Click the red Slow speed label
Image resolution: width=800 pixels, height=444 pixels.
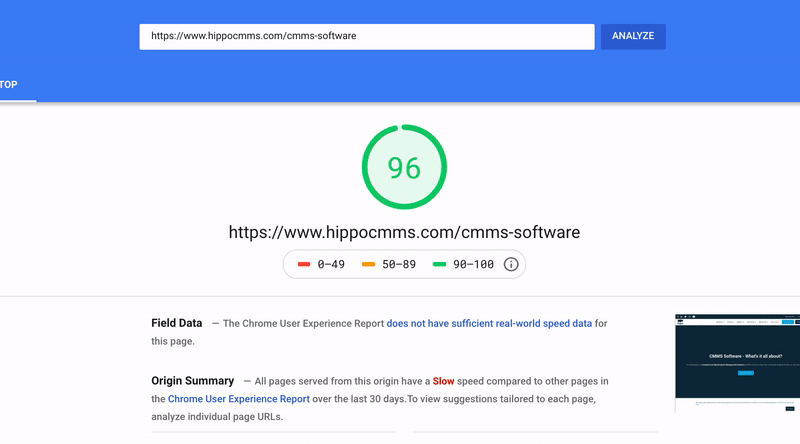pos(443,381)
